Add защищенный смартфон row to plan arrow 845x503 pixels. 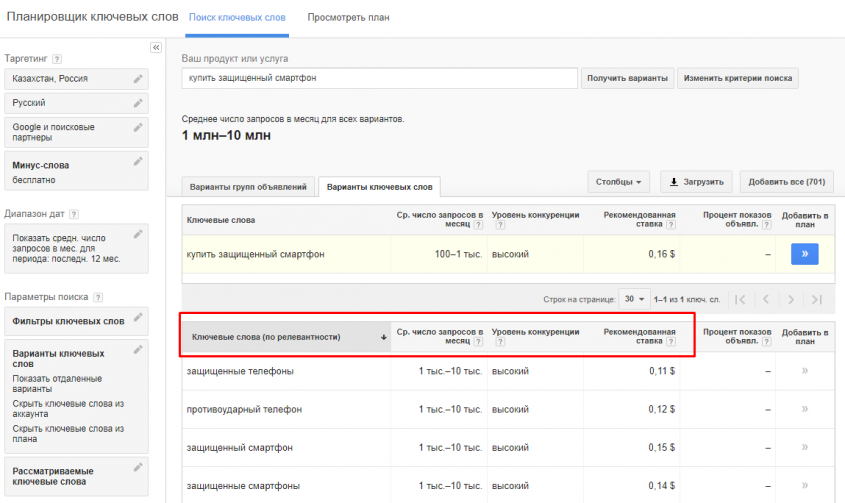(805, 447)
